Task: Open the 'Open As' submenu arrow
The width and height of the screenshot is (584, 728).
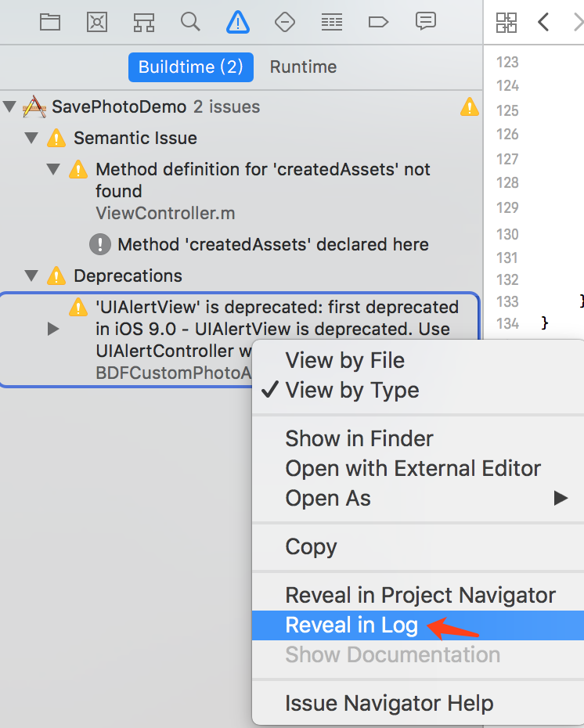Action: tap(561, 498)
